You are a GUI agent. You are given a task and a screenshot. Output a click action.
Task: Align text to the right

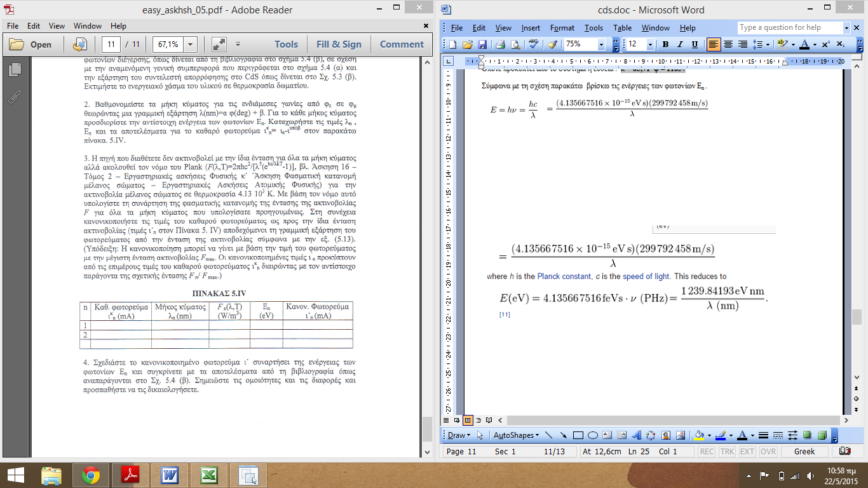click(743, 44)
